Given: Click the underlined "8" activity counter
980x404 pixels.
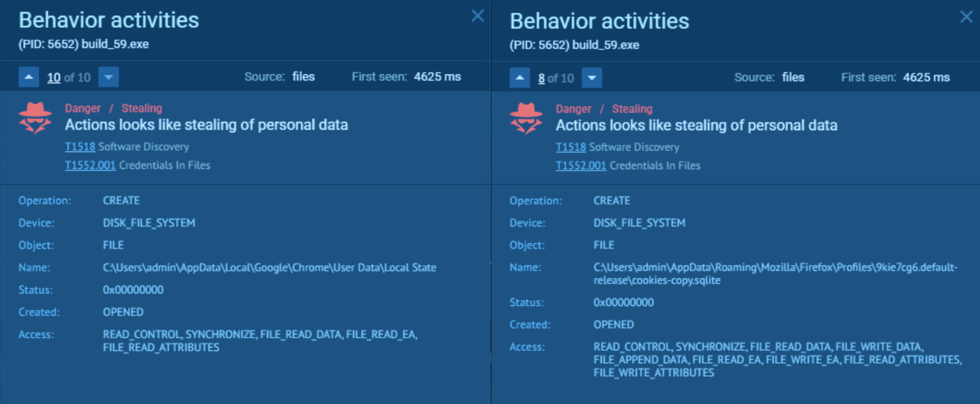Looking at the screenshot, I should click(x=541, y=78).
